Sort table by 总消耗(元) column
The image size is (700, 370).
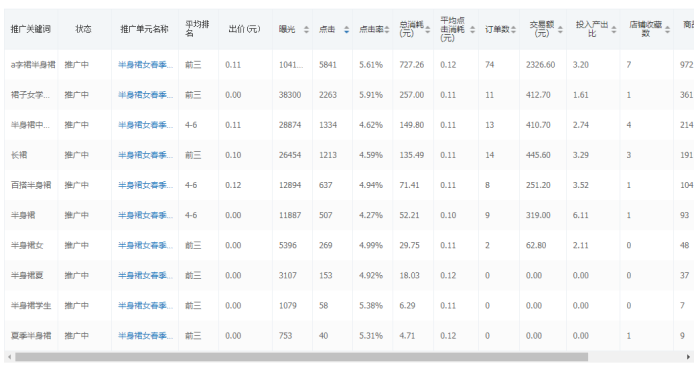click(428, 29)
